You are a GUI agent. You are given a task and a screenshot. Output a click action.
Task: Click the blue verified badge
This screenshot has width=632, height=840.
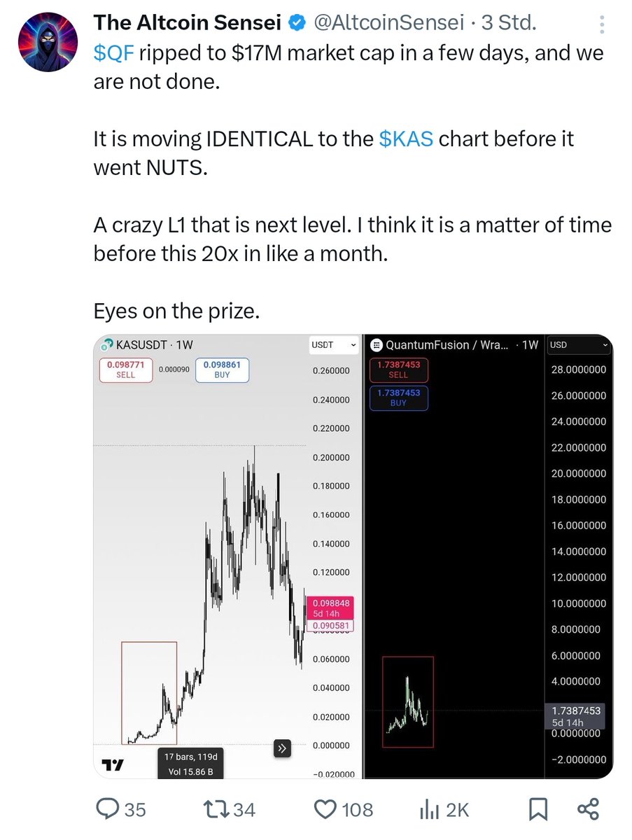(x=296, y=23)
